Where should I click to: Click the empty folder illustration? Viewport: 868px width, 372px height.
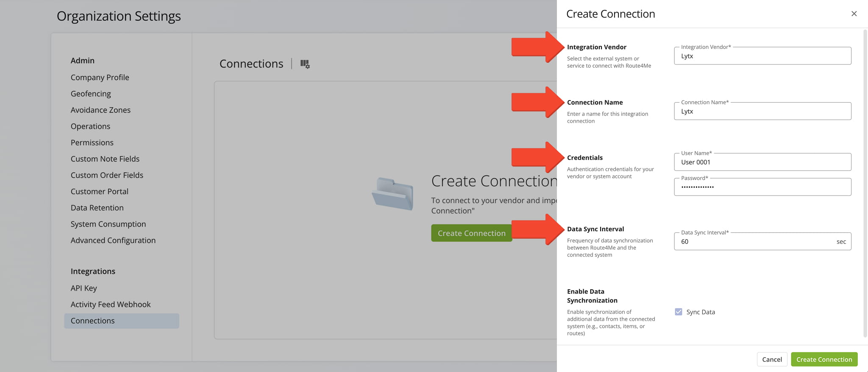pos(393,194)
